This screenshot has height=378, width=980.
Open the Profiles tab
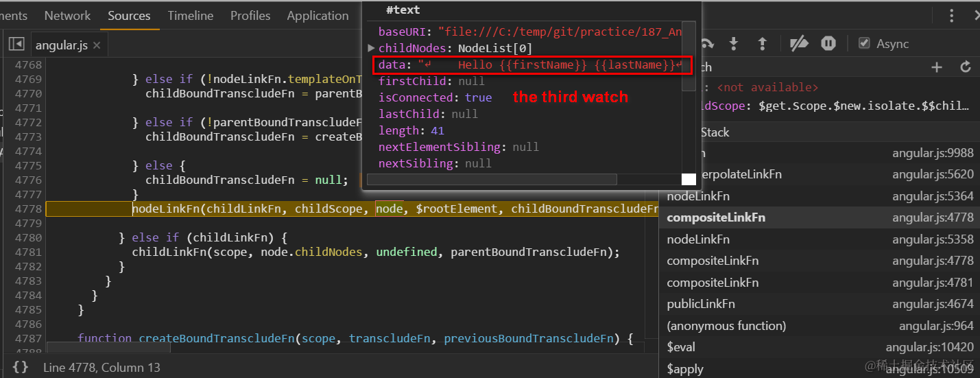[x=250, y=15]
